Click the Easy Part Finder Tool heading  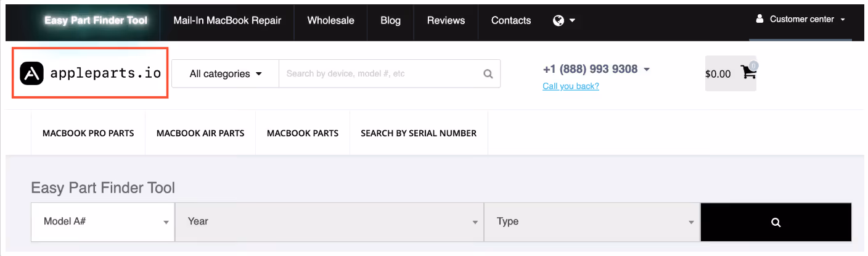(103, 188)
